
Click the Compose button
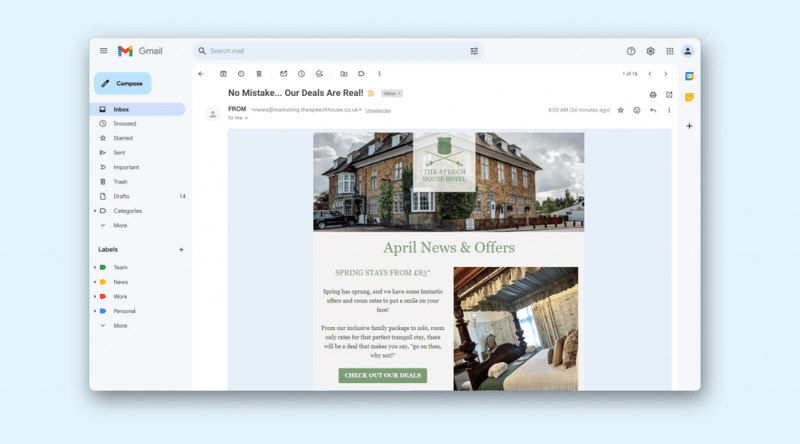[123, 83]
